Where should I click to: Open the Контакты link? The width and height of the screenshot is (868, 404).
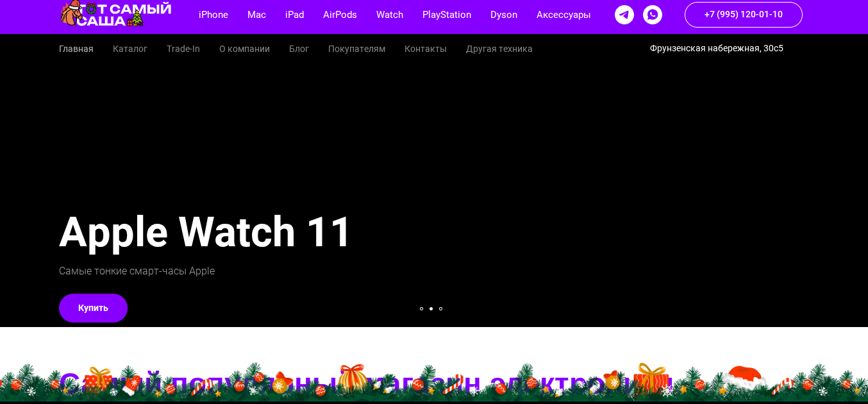(x=426, y=49)
